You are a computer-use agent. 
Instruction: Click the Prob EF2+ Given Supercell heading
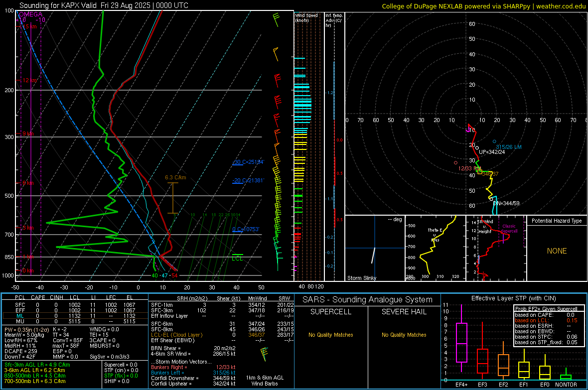(546, 309)
